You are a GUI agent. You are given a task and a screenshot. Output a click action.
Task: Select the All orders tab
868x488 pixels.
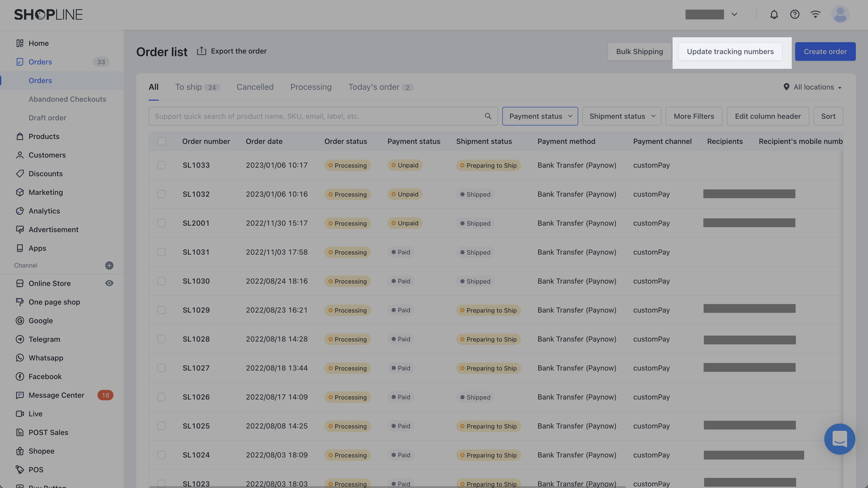pyautogui.click(x=154, y=87)
